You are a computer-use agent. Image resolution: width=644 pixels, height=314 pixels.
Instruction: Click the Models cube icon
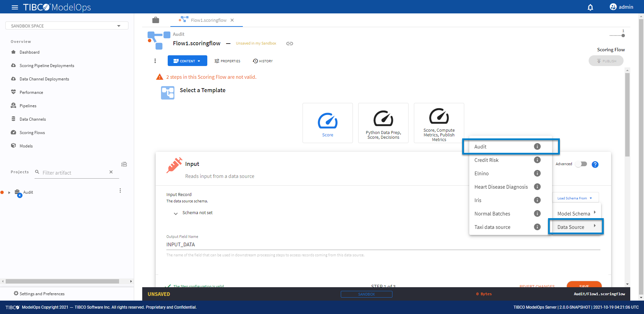pyautogui.click(x=13, y=146)
